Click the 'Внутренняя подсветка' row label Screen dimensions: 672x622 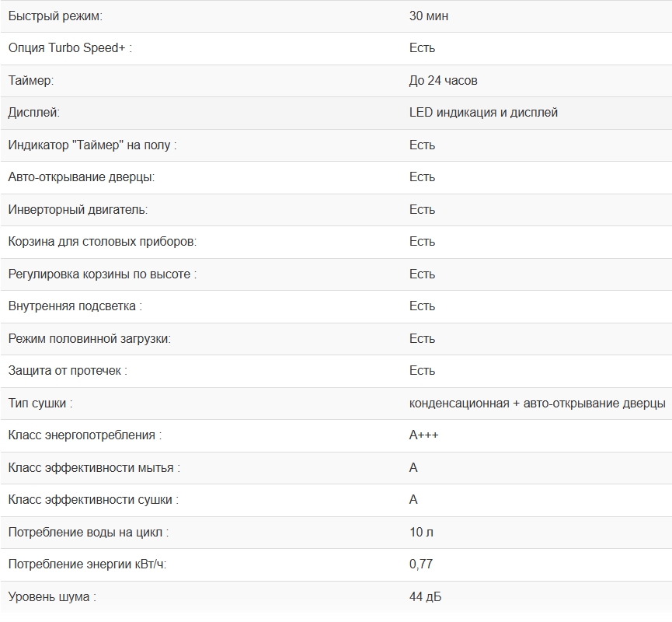coord(75,306)
